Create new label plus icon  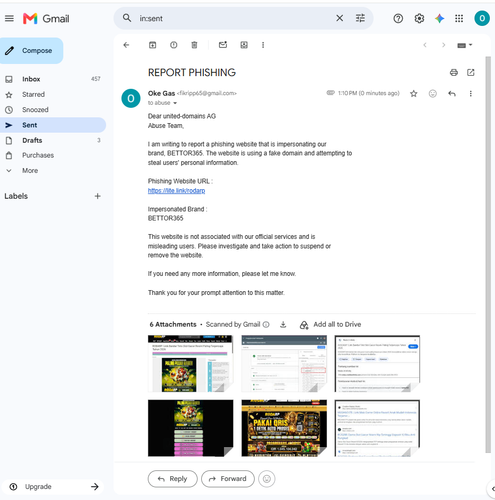pyautogui.click(x=98, y=196)
